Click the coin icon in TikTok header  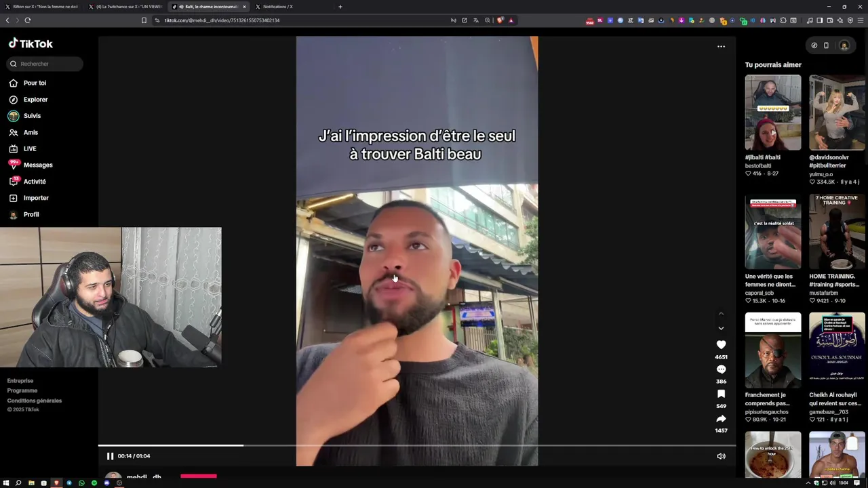[x=814, y=45]
